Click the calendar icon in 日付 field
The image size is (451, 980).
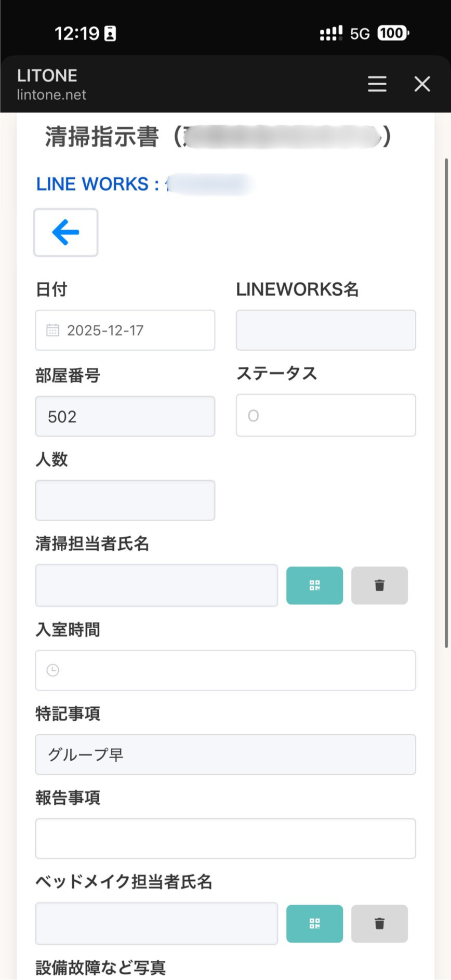(53, 330)
